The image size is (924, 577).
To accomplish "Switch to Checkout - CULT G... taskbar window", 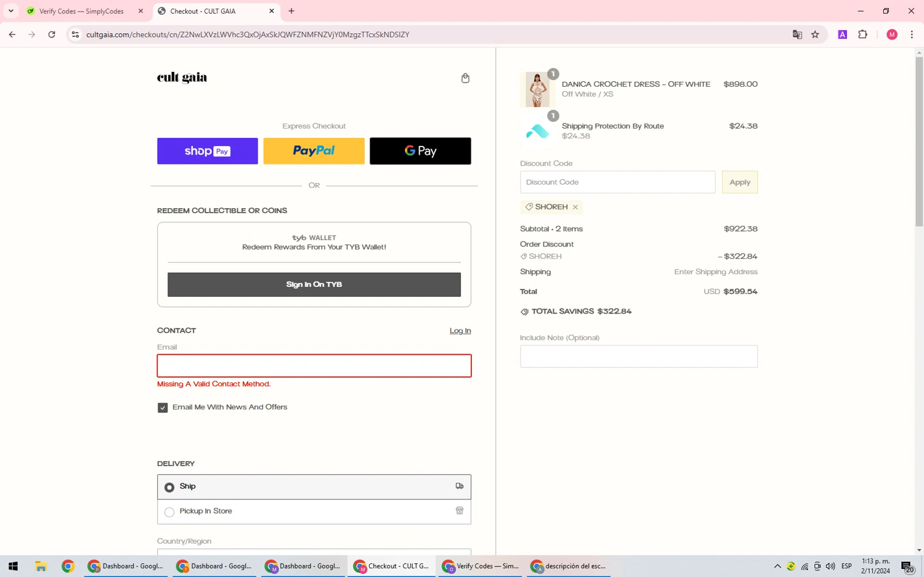I will 392,567.
